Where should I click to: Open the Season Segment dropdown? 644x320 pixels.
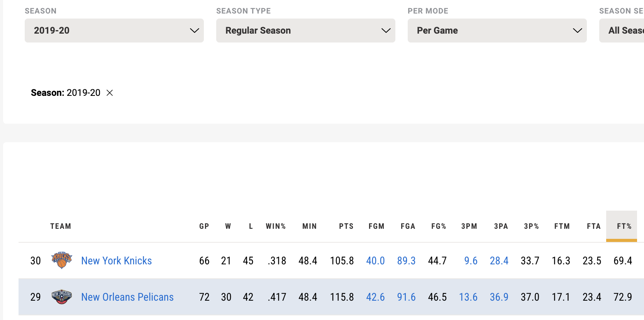pyautogui.click(x=622, y=31)
